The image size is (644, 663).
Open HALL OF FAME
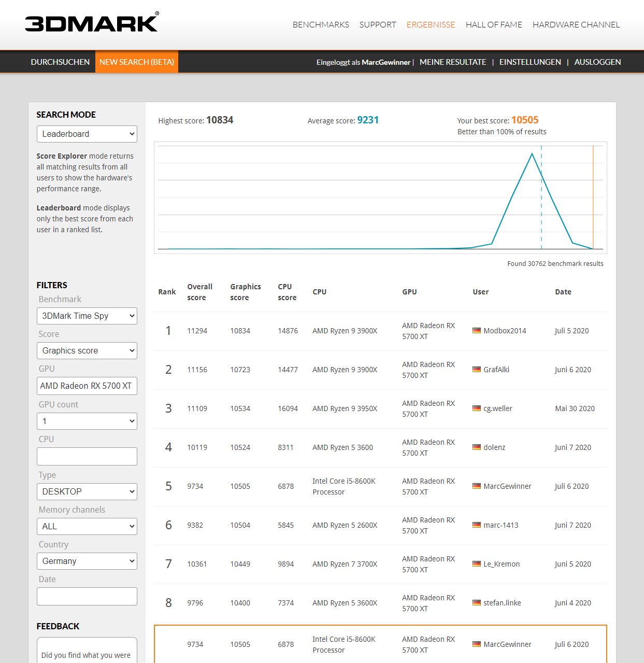pyautogui.click(x=494, y=24)
